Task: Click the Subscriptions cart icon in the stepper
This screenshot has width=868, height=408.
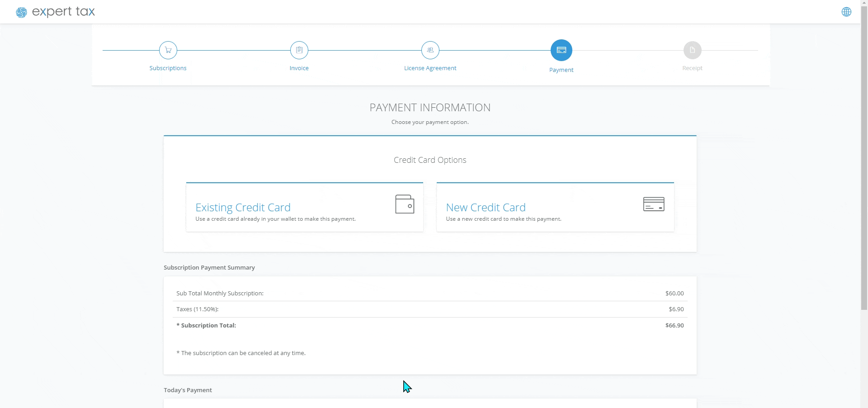Action: point(167,50)
